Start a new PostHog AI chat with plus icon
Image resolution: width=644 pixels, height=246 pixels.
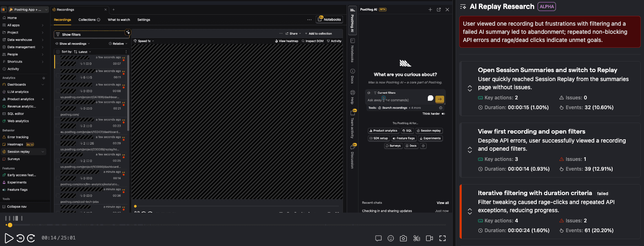(430, 9)
